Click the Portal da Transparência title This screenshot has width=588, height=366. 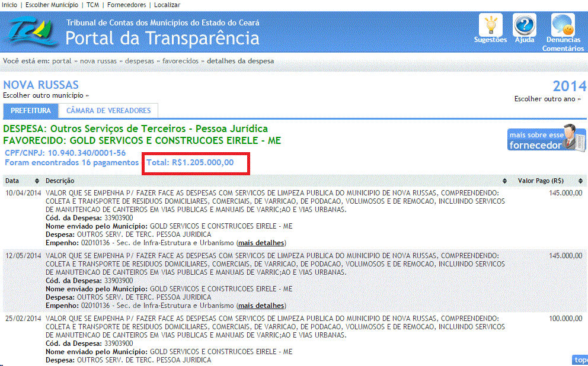click(162, 38)
